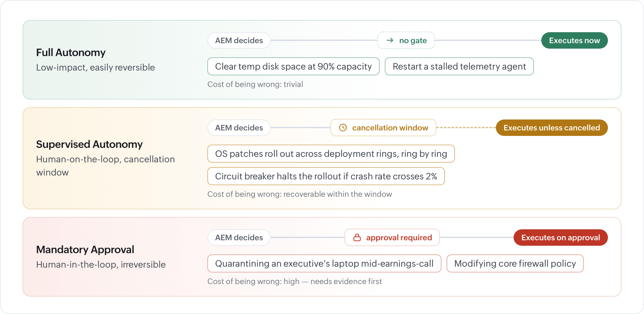The width and height of the screenshot is (644, 314).
Task: Select the Executes now badge
Action: click(x=574, y=40)
